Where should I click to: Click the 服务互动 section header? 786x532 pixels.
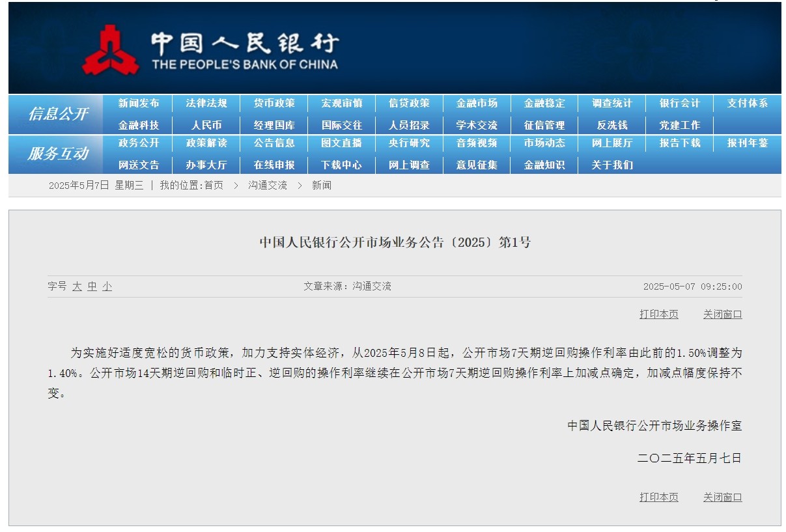(x=58, y=154)
